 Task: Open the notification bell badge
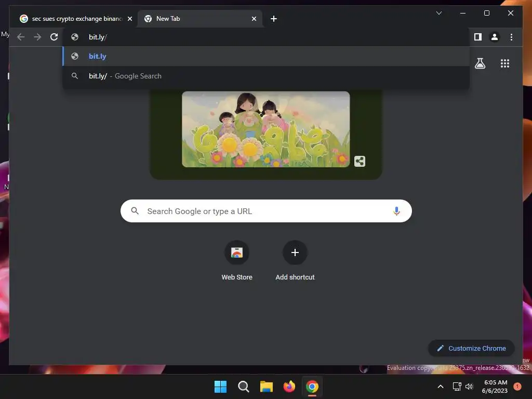point(517,386)
